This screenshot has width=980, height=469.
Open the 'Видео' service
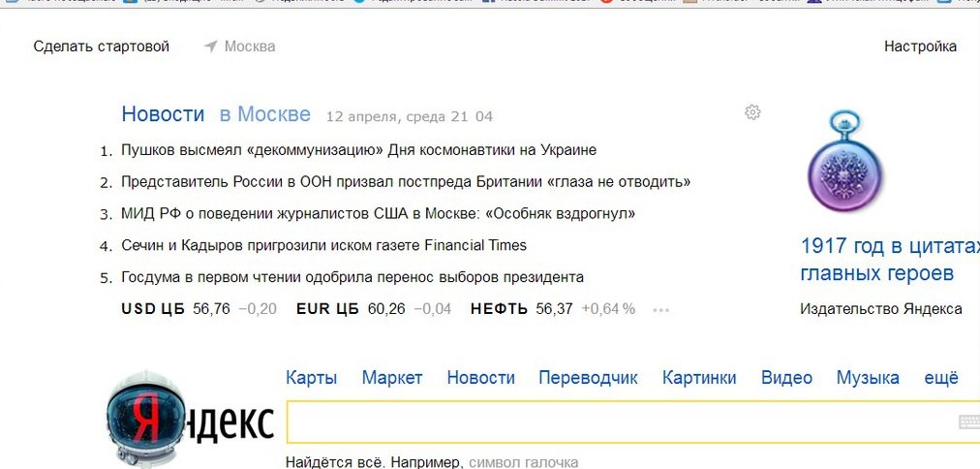click(787, 378)
